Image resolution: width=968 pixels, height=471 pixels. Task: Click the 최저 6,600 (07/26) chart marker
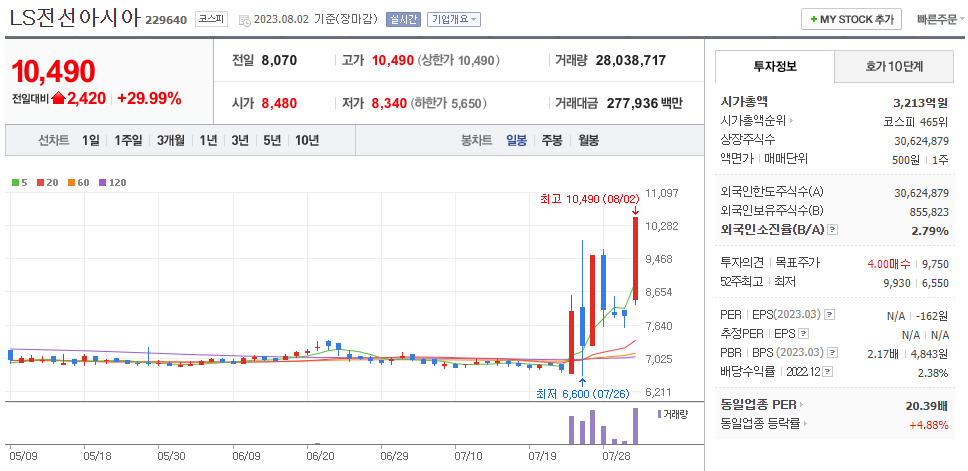click(583, 393)
